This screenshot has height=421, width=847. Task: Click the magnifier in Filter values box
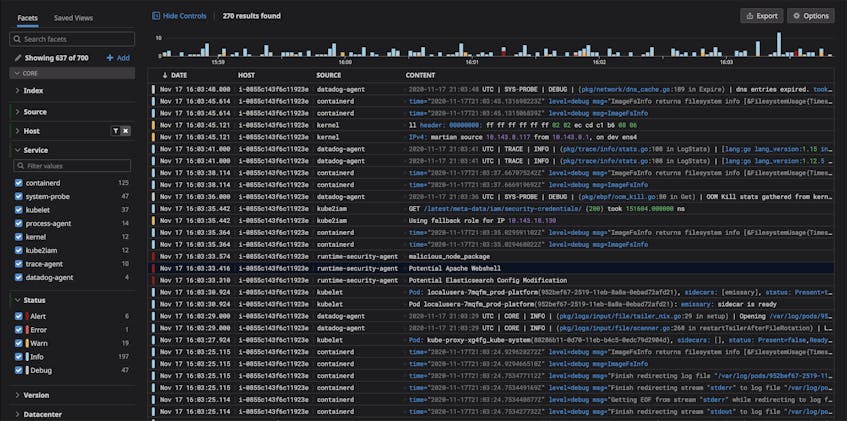point(21,166)
